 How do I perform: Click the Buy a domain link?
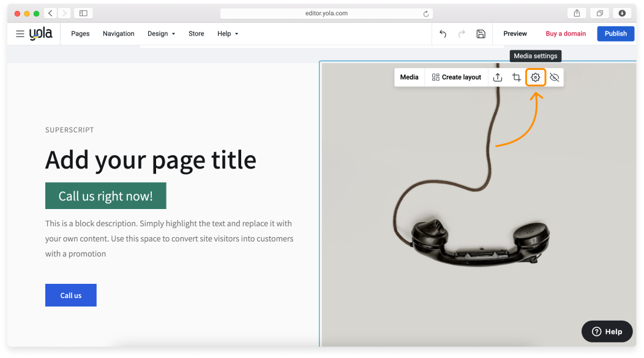(566, 34)
